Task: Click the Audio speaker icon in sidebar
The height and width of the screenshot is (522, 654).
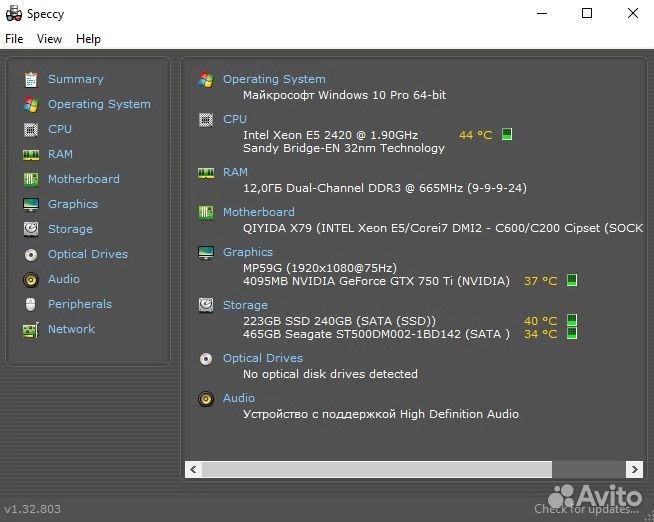Action: (x=30, y=279)
